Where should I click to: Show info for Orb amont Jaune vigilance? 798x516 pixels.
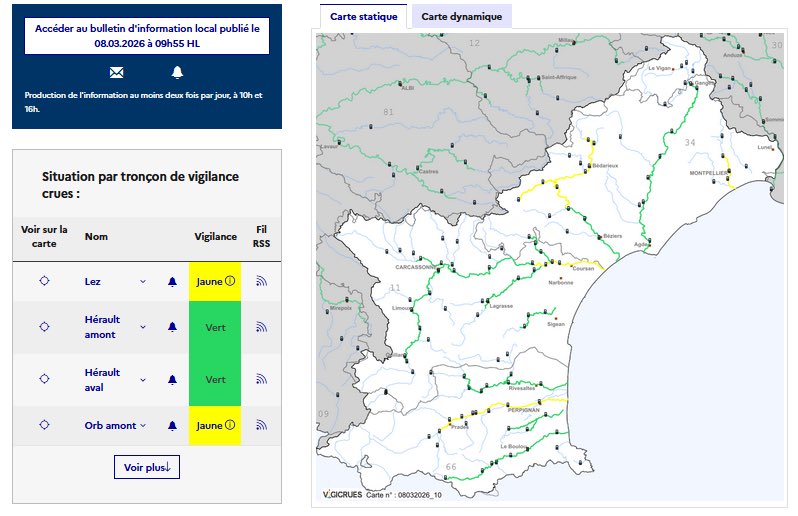click(230, 425)
